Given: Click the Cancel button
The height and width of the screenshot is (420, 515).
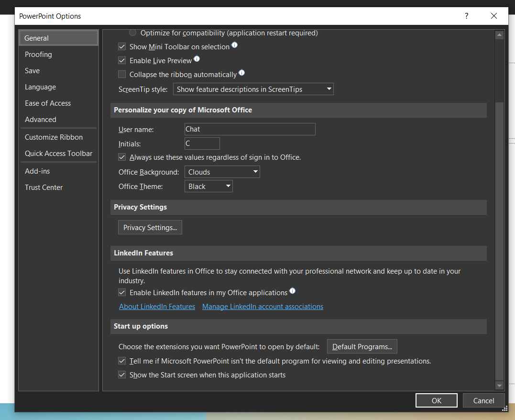Looking at the screenshot, I should click(x=483, y=400).
